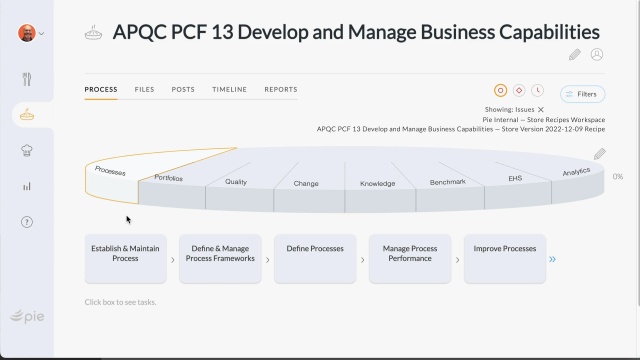Click the double chevron to show more steps
Image resolution: width=640 pixels, height=360 pixels.
click(552, 259)
